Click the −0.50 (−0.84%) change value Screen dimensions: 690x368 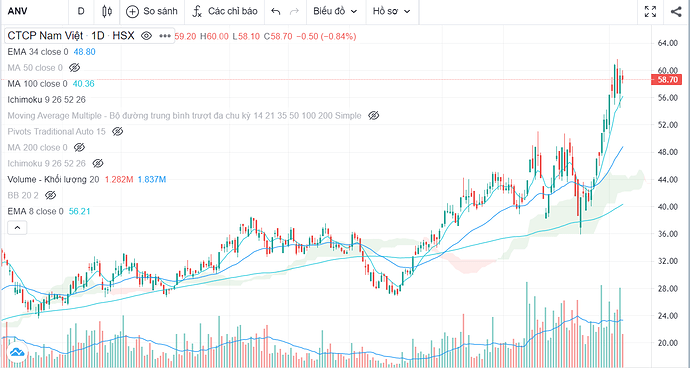[326, 37]
